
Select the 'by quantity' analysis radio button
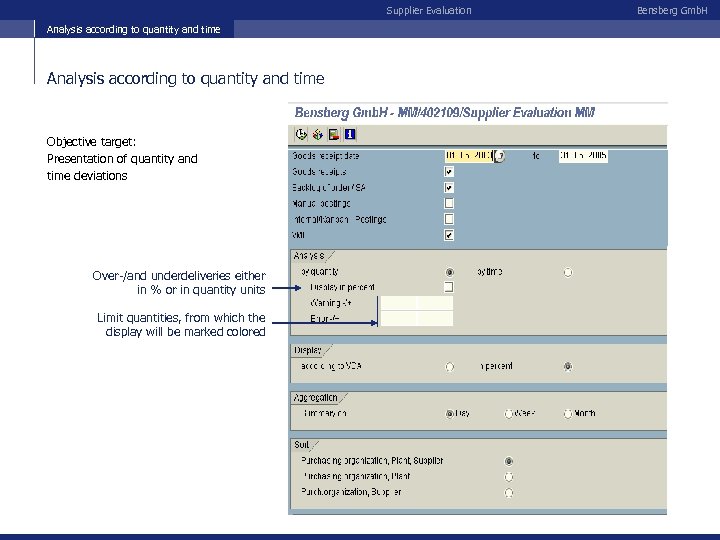pyautogui.click(x=450, y=272)
